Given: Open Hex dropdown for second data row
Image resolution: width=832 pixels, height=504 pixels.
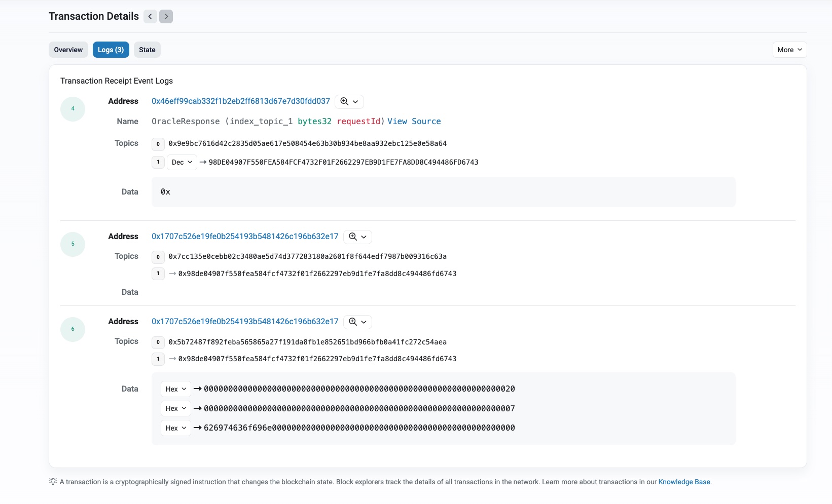Looking at the screenshot, I should 175,408.
